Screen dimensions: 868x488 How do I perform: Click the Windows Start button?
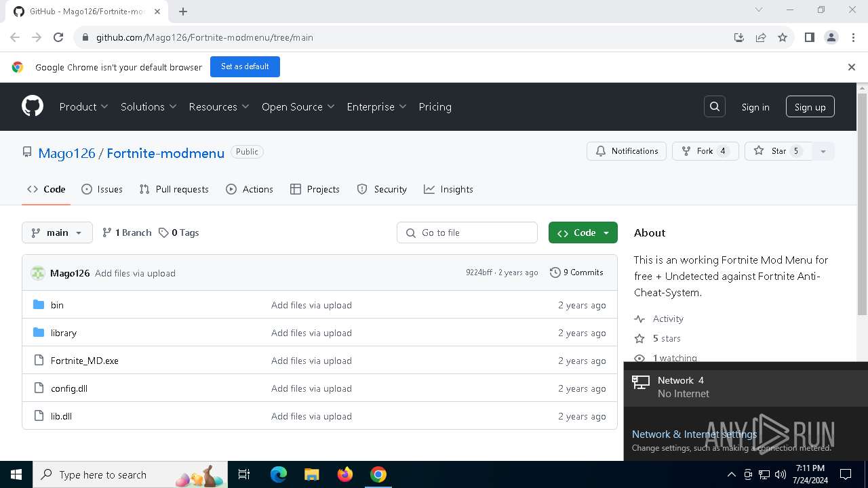pos(16,474)
